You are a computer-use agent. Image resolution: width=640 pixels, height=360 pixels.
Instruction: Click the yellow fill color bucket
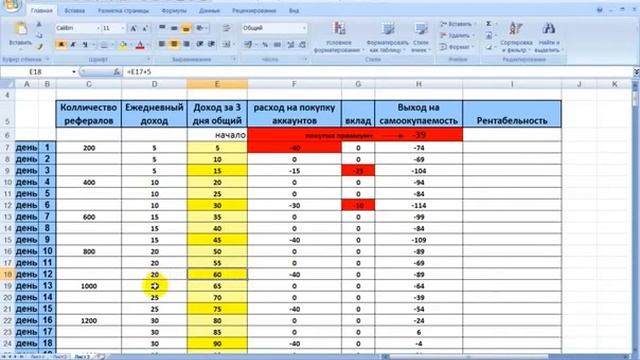coord(122,44)
